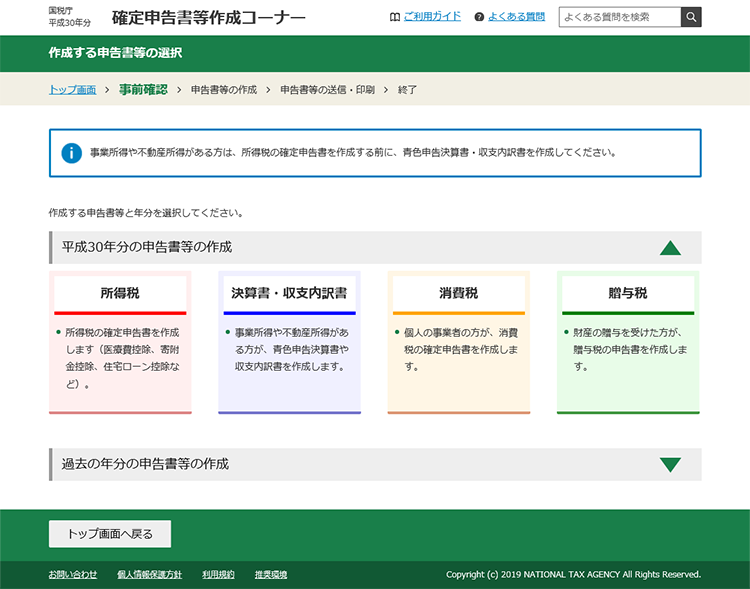Click the 過去の年分の申告書等の作成 header
750x589 pixels.
point(375,464)
